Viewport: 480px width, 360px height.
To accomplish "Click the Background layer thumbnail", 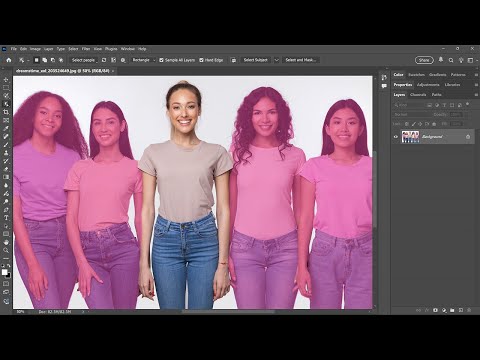I will [x=410, y=137].
